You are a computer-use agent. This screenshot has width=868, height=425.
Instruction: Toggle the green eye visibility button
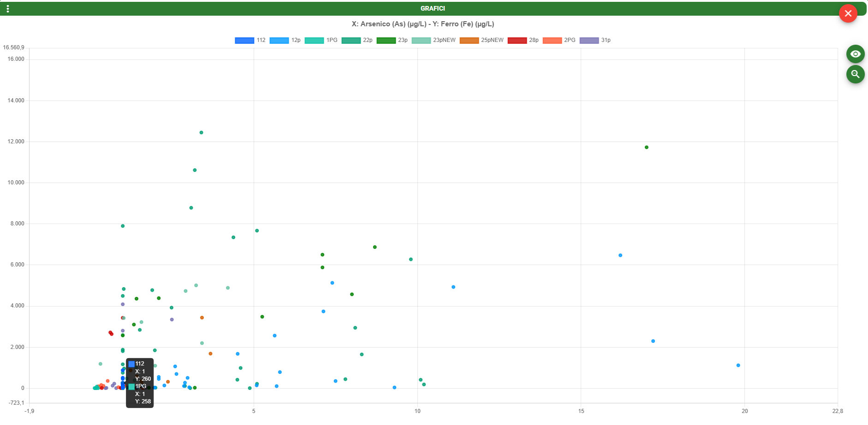point(855,54)
